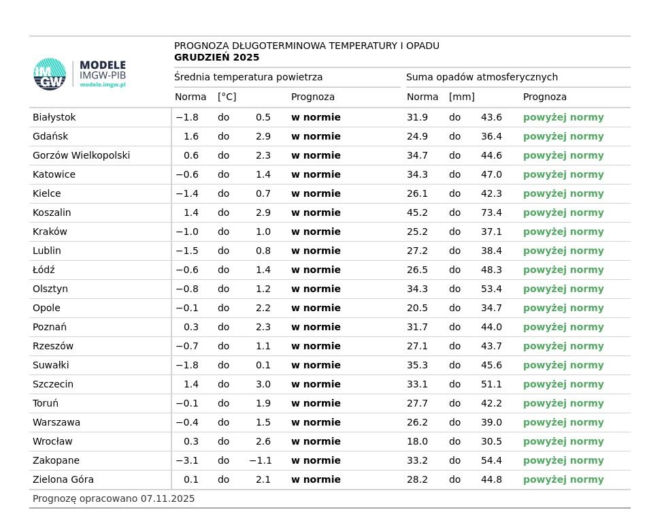664x525 pixels.
Task: Click the MODELE IMGW-PIB logo text
Action: 103,68
